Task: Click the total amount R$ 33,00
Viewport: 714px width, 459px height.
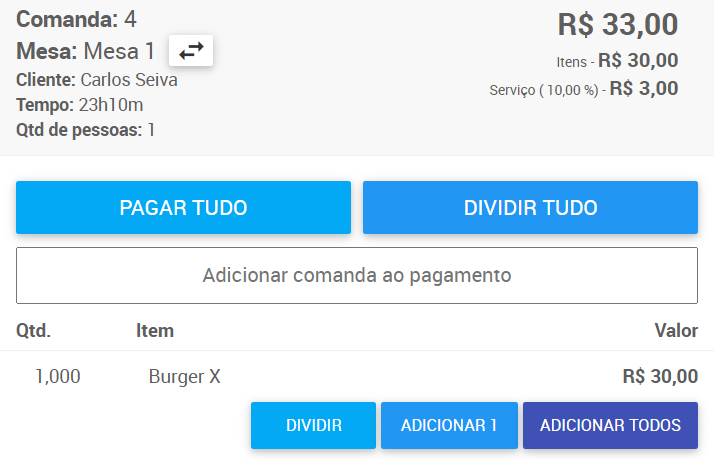Action: point(618,24)
